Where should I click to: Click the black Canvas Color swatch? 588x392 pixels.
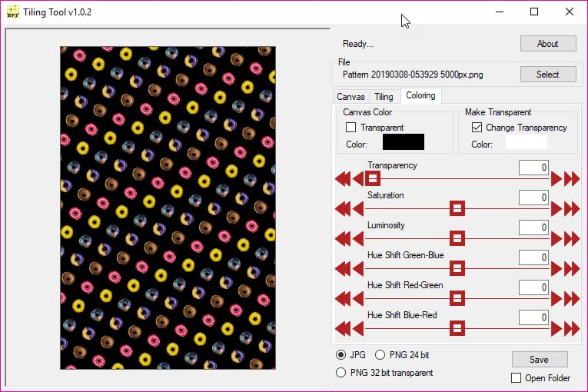coord(404,142)
